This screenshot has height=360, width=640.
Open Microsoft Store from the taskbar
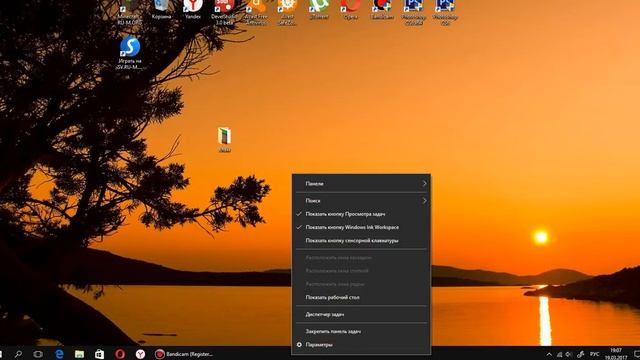pos(99,354)
